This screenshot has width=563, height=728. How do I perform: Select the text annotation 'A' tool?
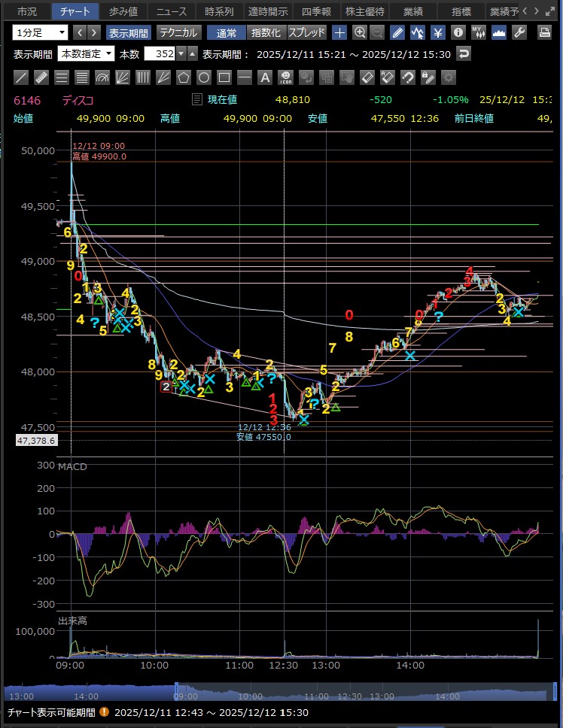click(x=264, y=77)
